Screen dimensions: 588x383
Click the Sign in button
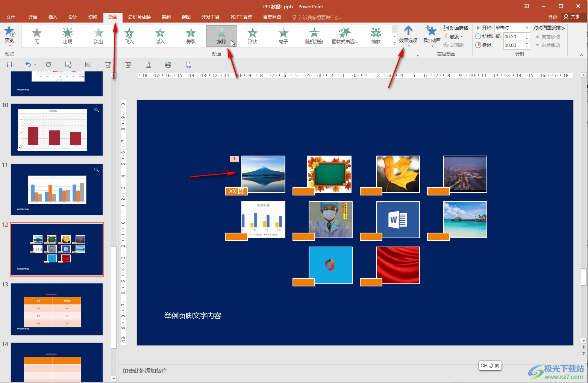552,17
